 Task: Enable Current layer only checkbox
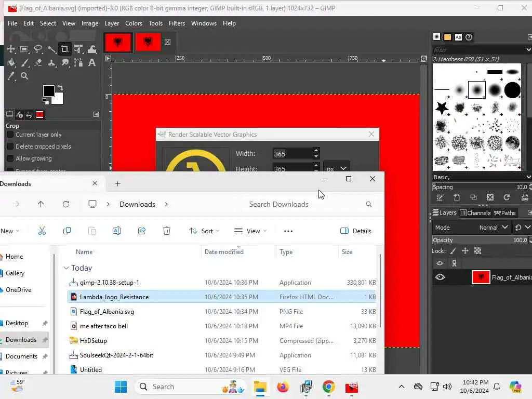10,135
